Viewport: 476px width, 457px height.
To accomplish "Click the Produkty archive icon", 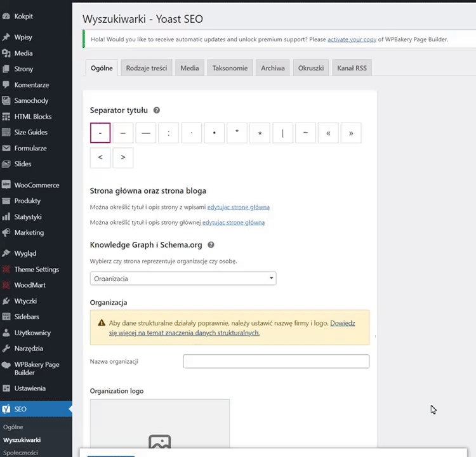I will (x=6, y=201).
